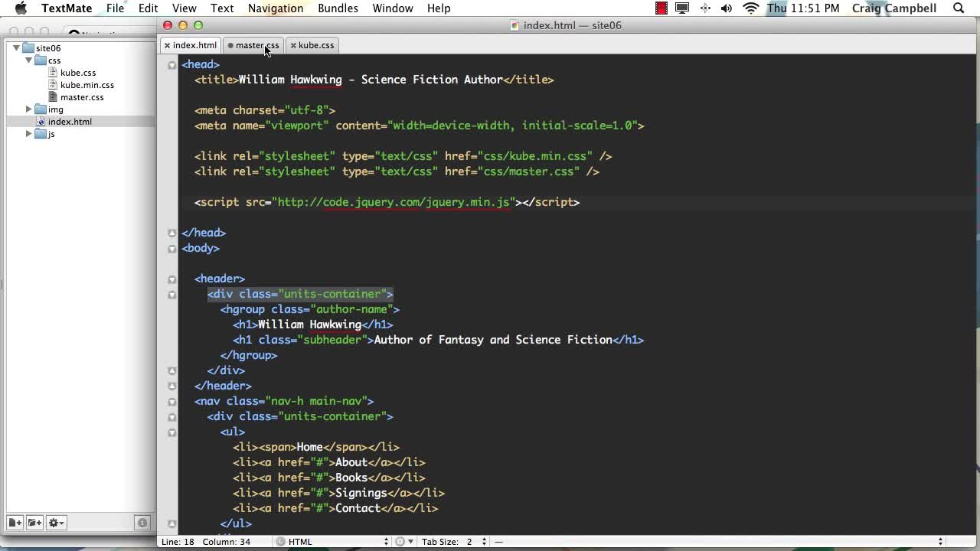Open the View menu
The width and height of the screenshot is (980, 551).
pos(185,8)
